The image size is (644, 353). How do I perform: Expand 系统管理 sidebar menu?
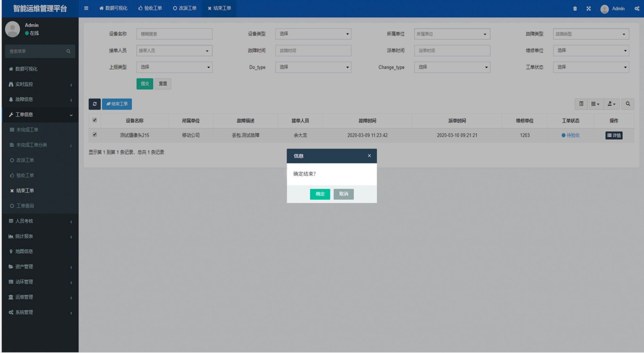[x=40, y=313]
